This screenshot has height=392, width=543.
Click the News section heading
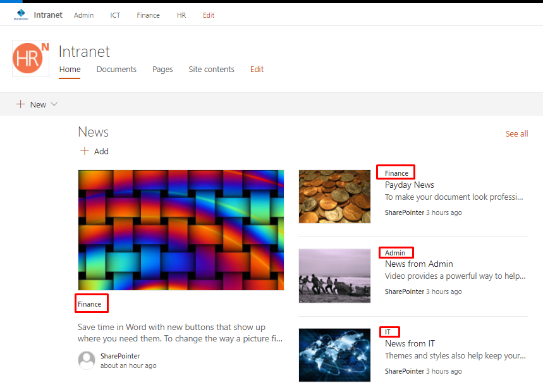pyautogui.click(x=93, y=132)
